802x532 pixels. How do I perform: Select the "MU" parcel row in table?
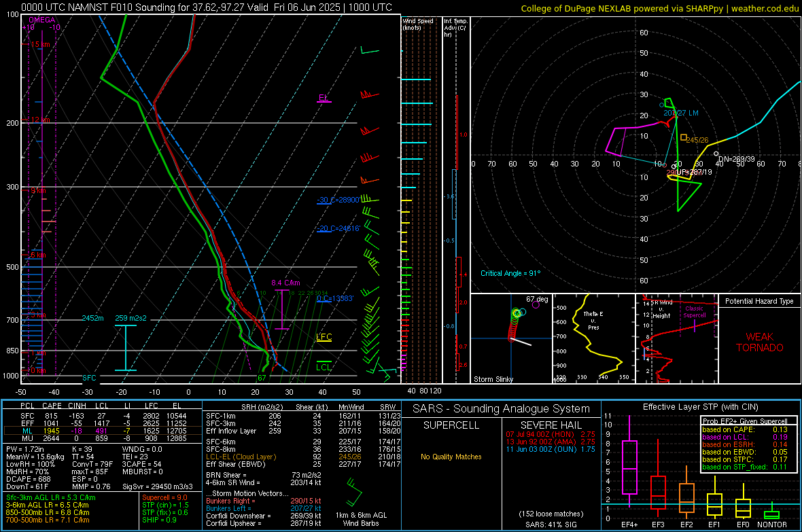(x=103, y=438)
